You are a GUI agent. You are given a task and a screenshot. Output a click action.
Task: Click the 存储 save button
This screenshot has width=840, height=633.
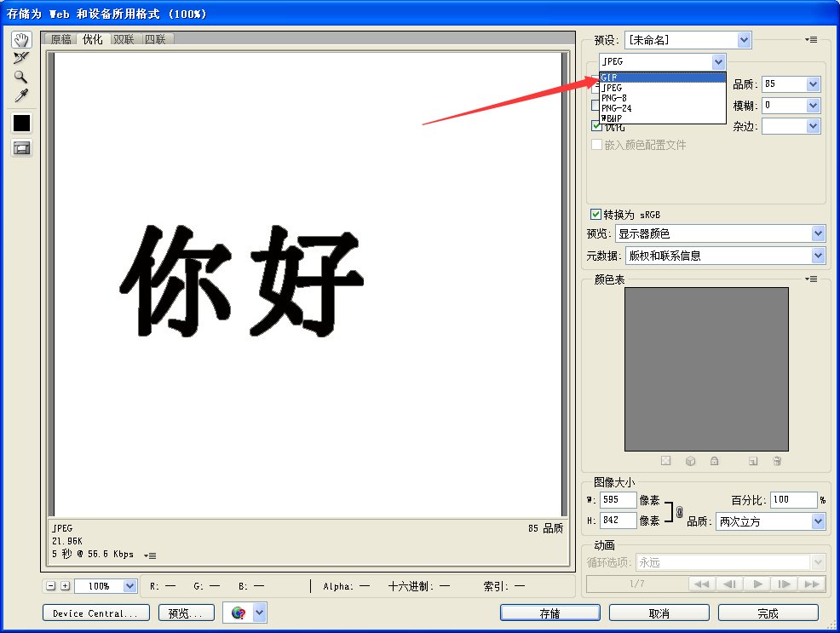[x=549, y=612]
